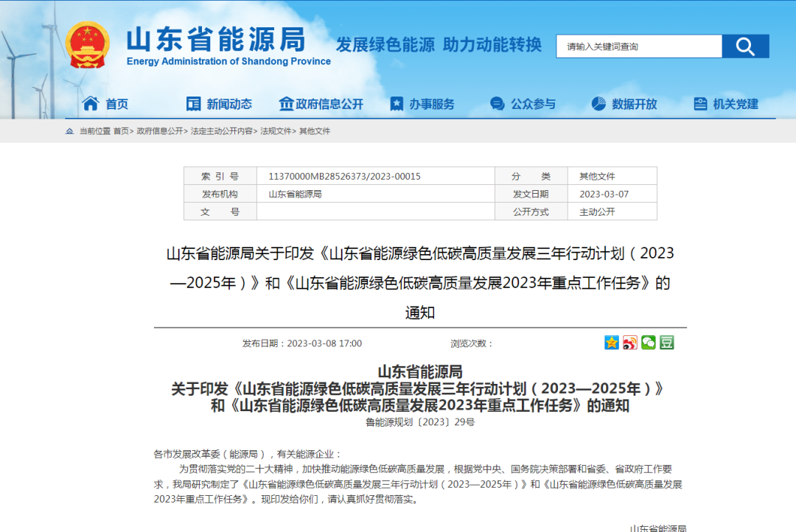Click the small breadcrumb home icon
Screen dimensions: 796x532
point(69,131)
